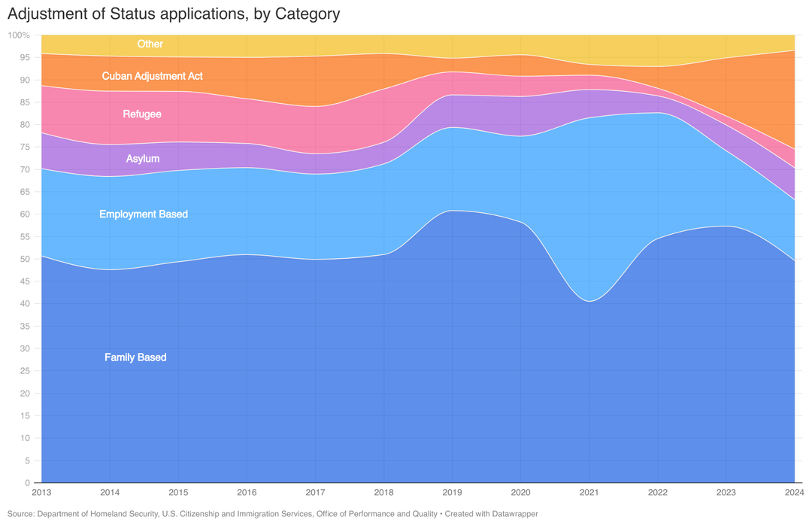Click the chart title about Adjustment of Status
Viewport: 812px width, 526px height.
174,14
